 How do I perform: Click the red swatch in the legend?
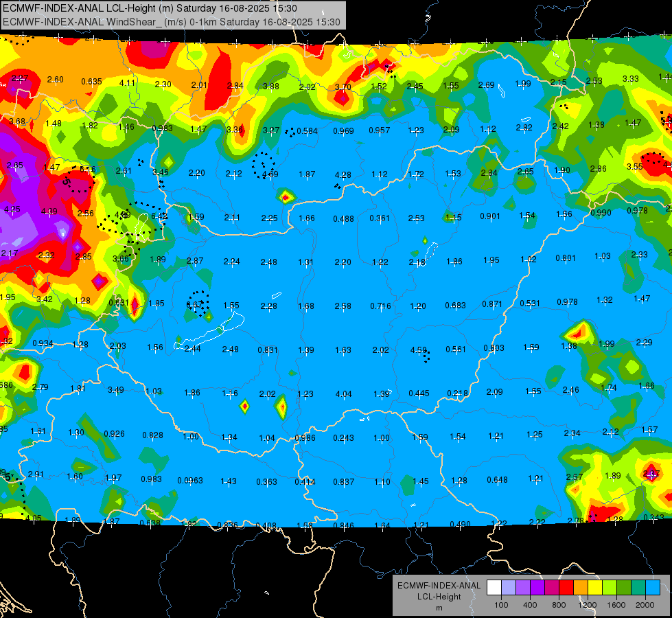point(566,587)
